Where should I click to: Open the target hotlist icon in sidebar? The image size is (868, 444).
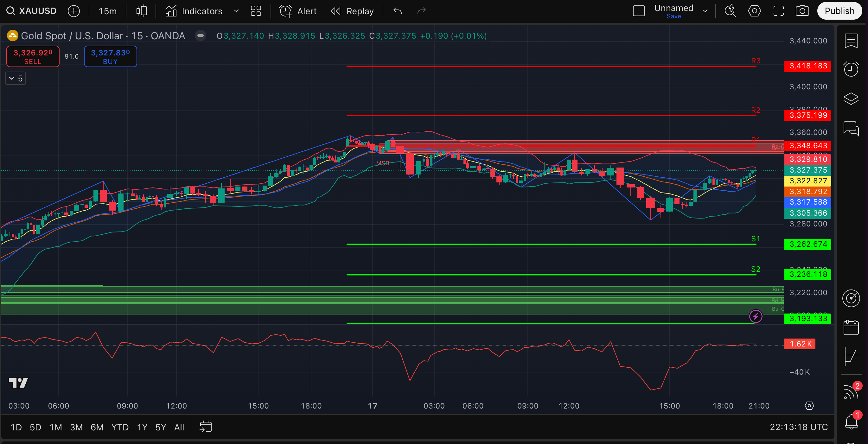tap(851, 298)
